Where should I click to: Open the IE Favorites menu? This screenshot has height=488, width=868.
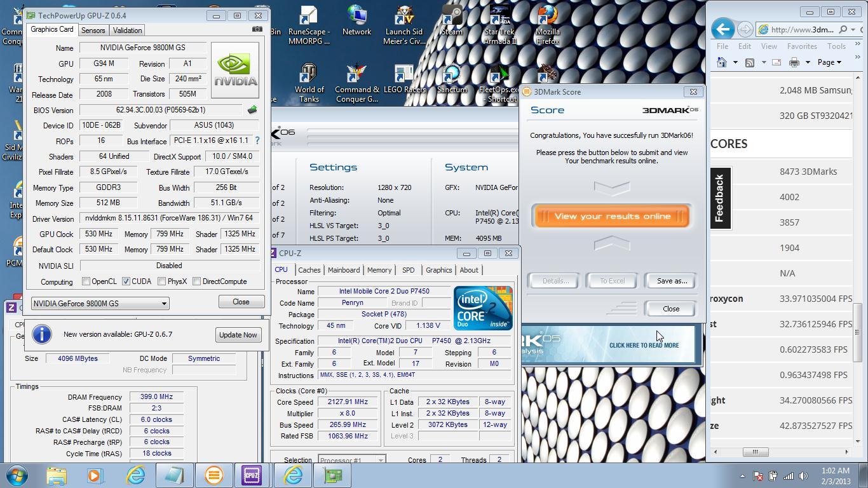(x=802, y=46)
